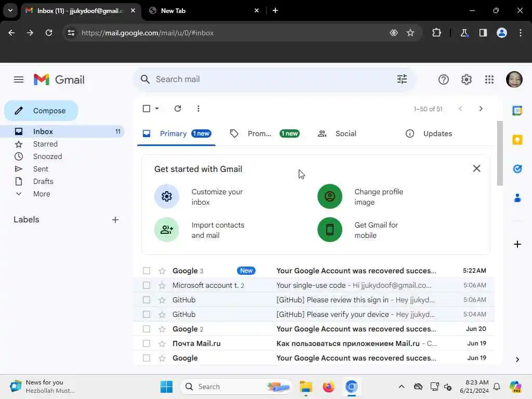Screen dimensions: 532x399
Task: Open Firefox from the taskbar
Action: 328,387
